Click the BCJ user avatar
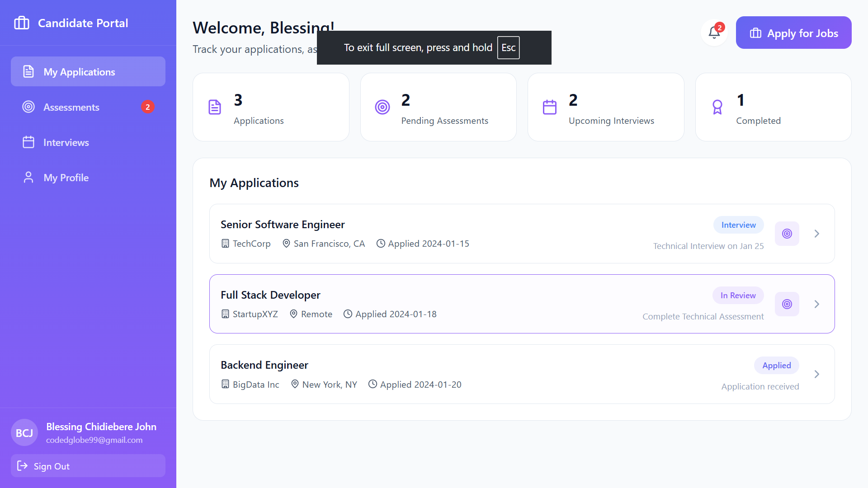This screenshot has width=868, height=488. (x=24, y=433)
